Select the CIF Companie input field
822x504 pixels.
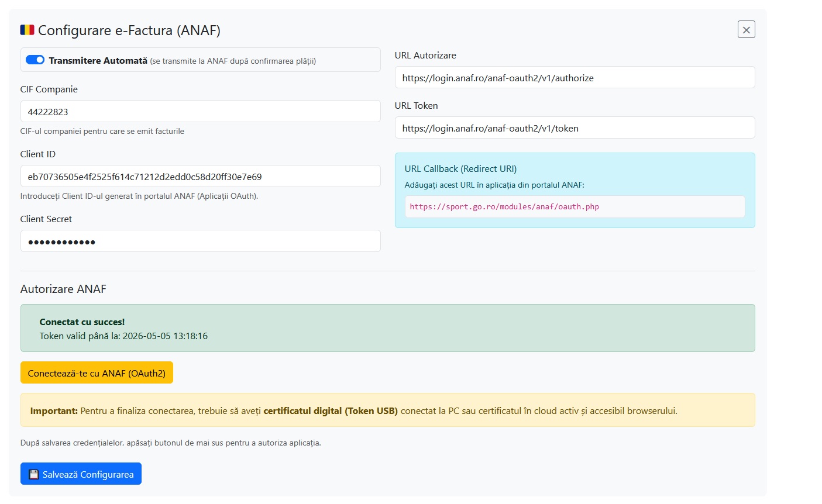tap(200, 111)
